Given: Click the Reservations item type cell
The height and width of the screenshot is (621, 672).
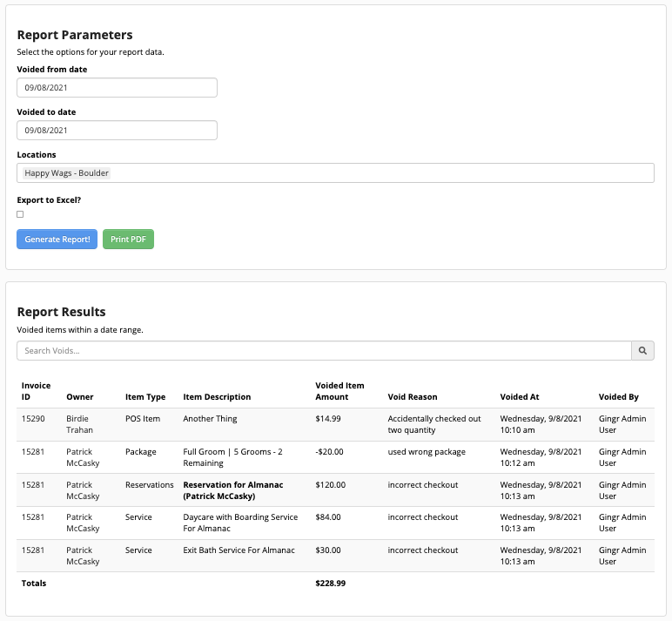Looking at the screenshot, I should coord(149,484).
